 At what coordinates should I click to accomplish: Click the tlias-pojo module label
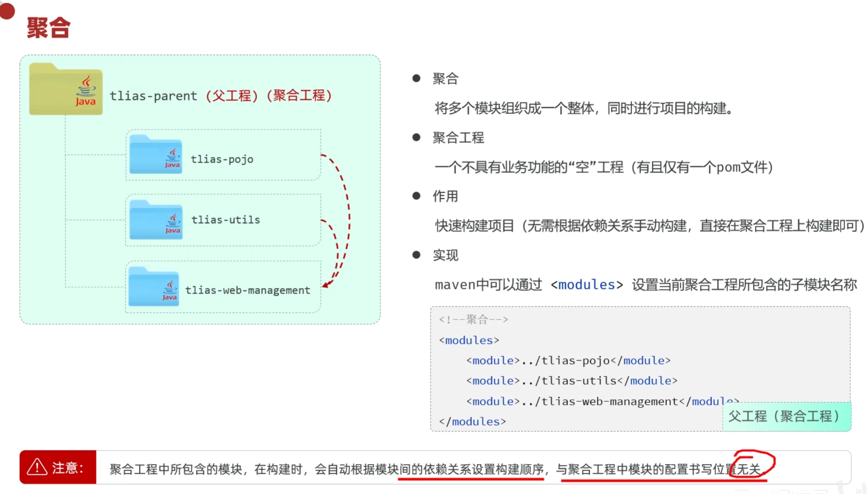click(x=222, y=159)
